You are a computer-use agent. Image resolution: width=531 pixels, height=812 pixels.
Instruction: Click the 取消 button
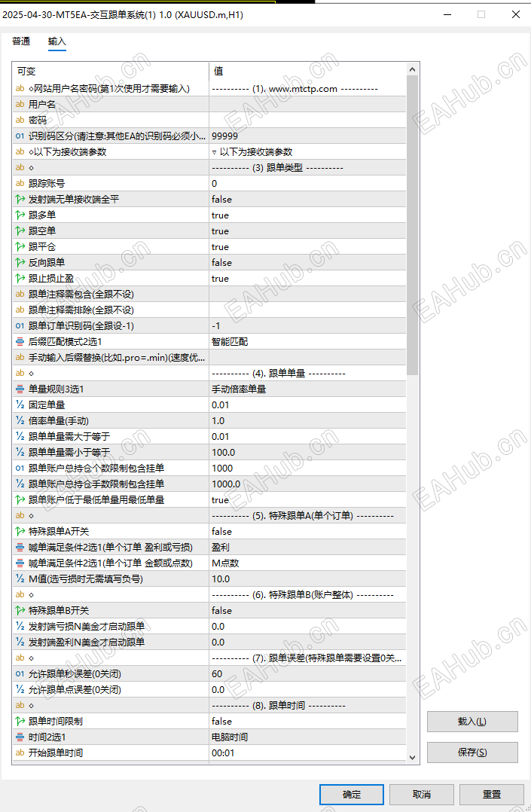click(422, 794)
